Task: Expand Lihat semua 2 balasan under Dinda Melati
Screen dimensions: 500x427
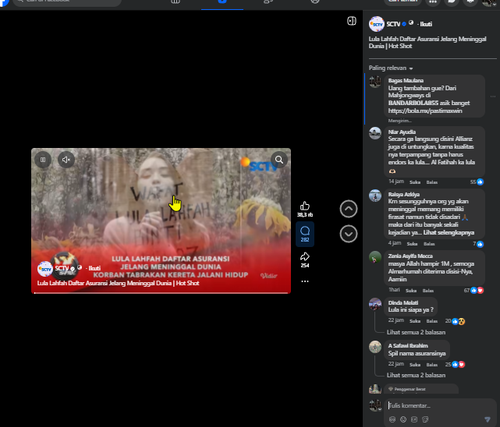Action: click(416, 332)
